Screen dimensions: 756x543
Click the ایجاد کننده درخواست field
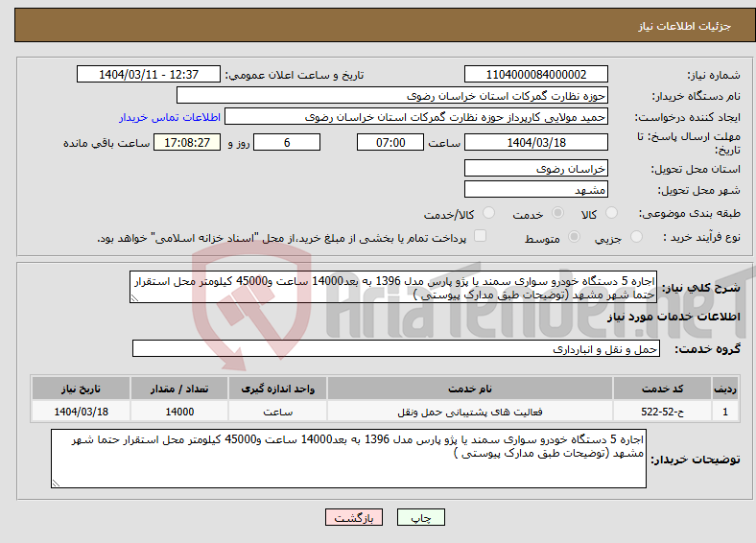click(416, 117)
